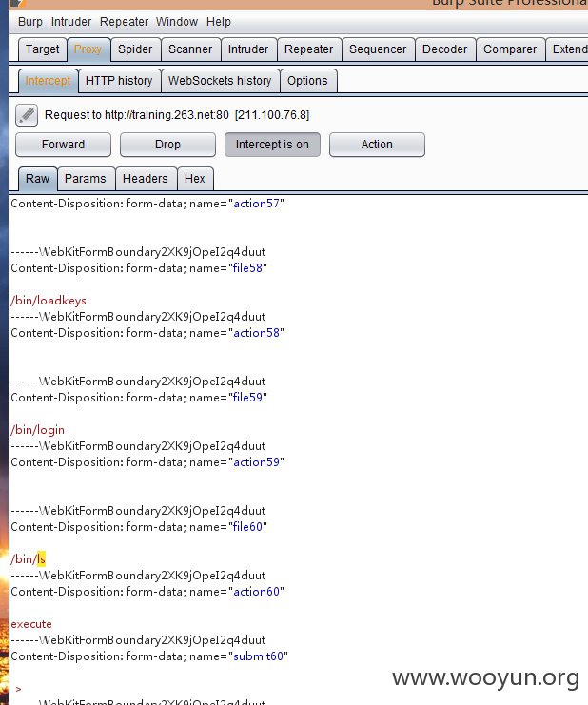Open WebSockets history sub-tab
The height and width of the screenshot is (705, 588).
pos(220,81)
